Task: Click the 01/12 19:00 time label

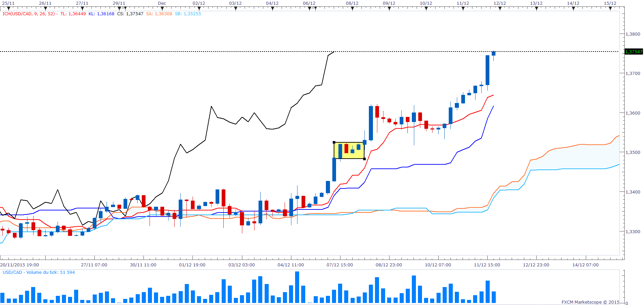Action: 192,265
